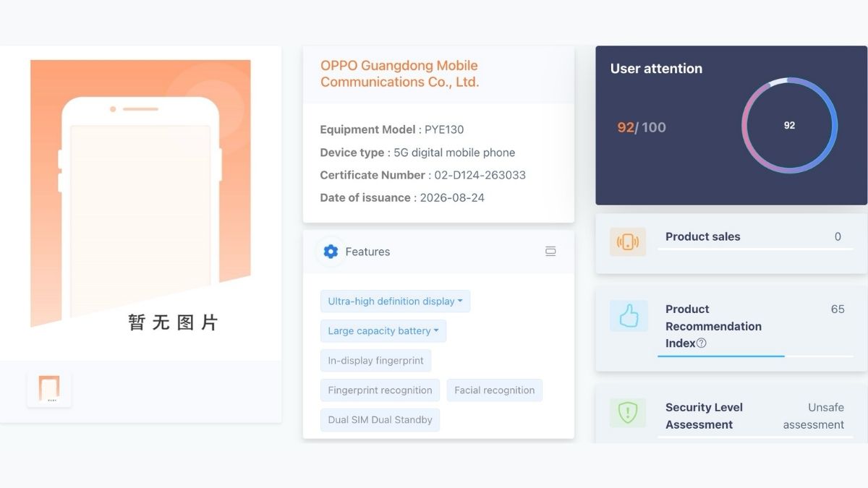Click the list view icon in the Features header

[550, 252]
